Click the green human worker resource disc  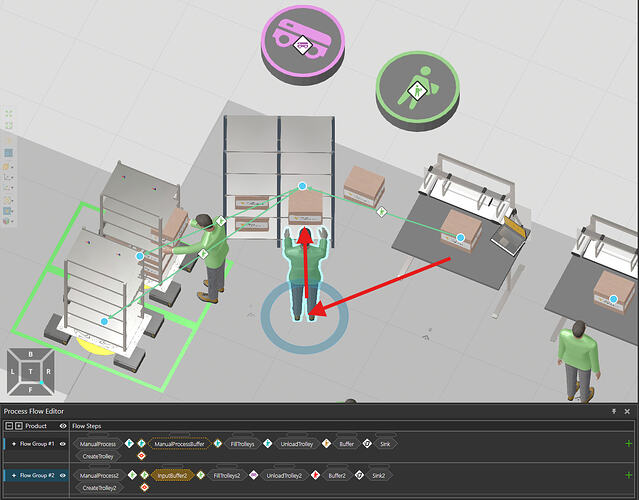(x=418, y=90)
